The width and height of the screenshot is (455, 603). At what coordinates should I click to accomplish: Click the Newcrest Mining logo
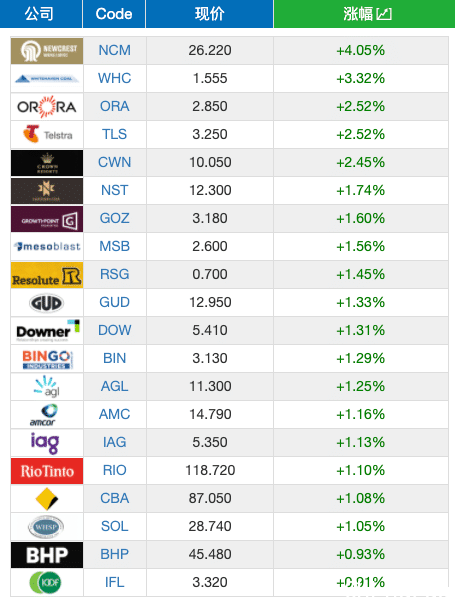[47, 51]
